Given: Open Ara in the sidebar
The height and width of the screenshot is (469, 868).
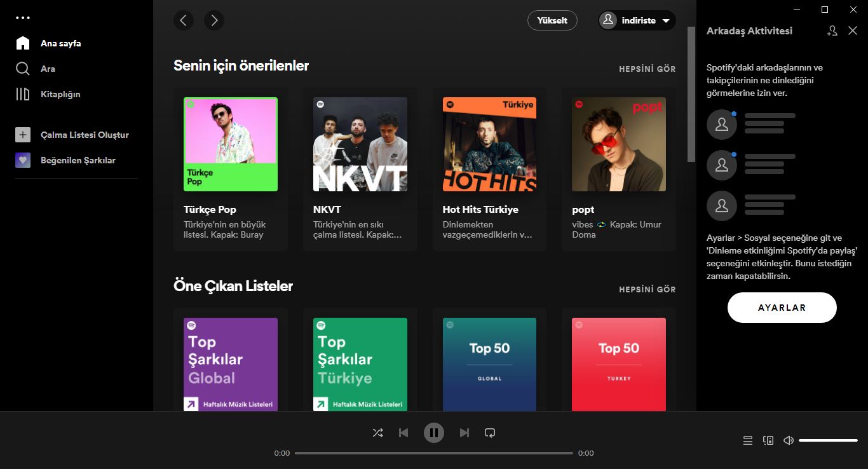Looking at the screenshot, I should tap(48, 69).
